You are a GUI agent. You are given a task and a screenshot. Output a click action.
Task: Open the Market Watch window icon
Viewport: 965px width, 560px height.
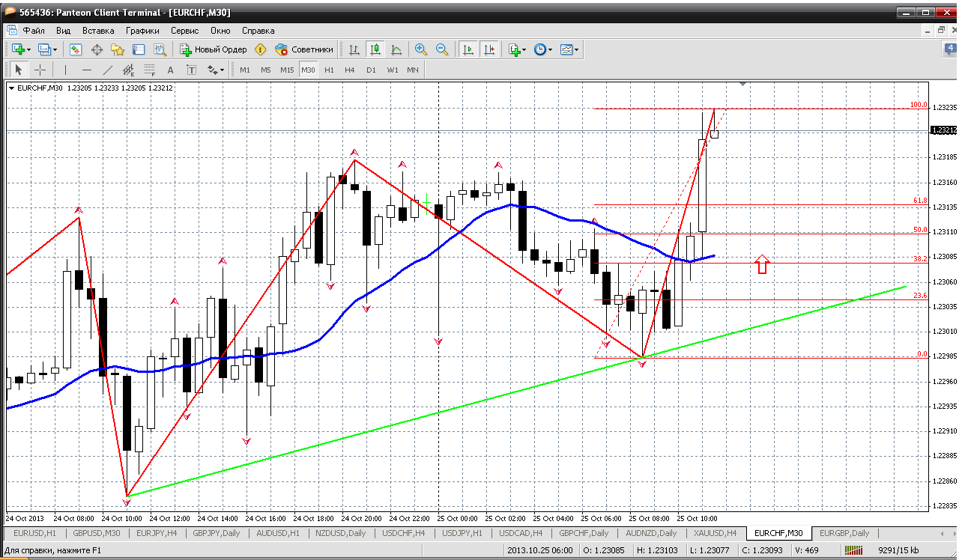point(76,49)
